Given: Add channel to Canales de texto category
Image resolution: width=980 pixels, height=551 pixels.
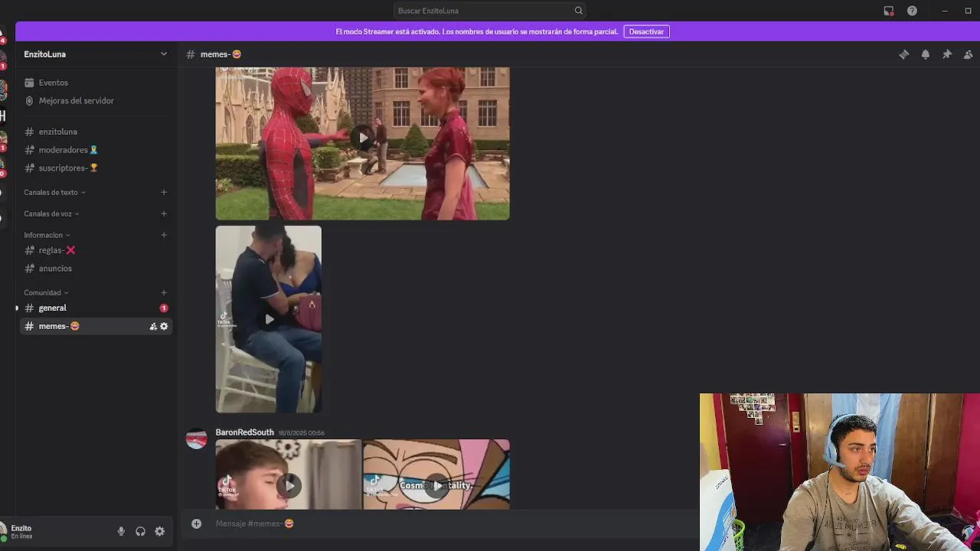Looking at the screenshot, I should click(164, 192).
